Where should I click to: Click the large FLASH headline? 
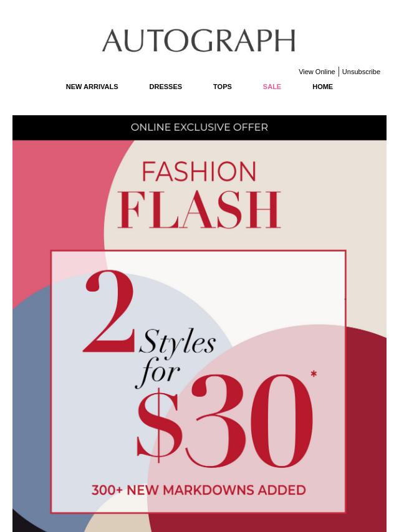coord(199,210)
